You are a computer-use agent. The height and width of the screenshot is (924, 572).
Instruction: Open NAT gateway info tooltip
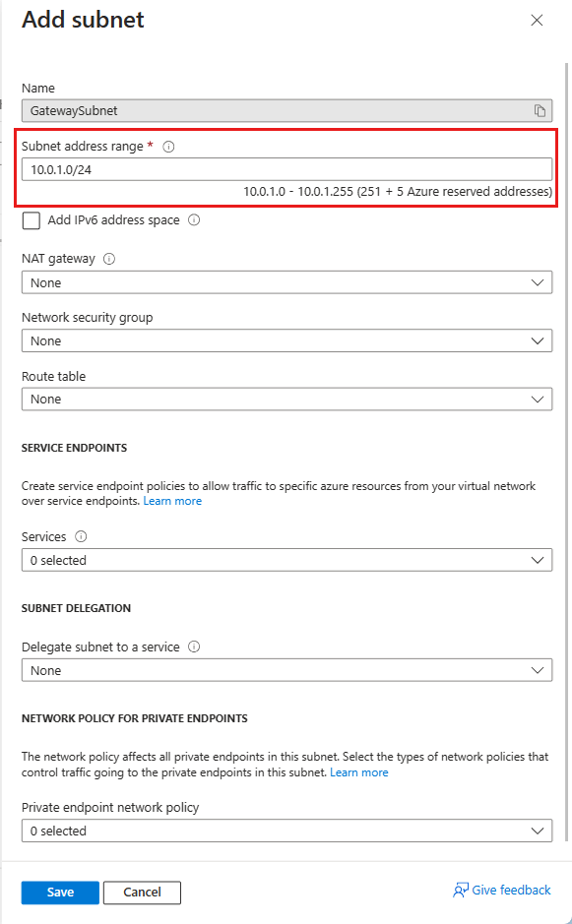click(x=109, y=259)
